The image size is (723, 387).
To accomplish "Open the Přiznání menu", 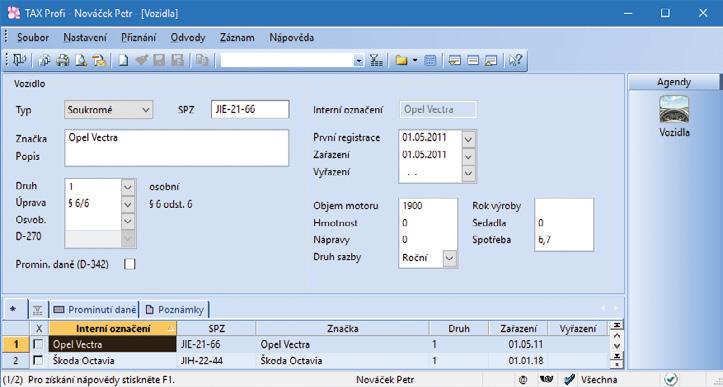I will 139,38.
